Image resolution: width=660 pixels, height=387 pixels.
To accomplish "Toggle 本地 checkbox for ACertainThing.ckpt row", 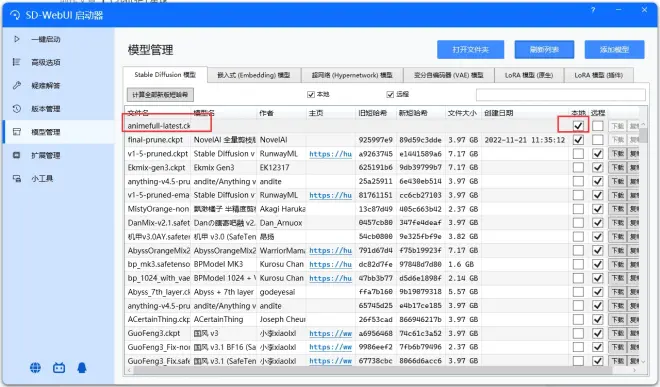I will pos(578,320).
